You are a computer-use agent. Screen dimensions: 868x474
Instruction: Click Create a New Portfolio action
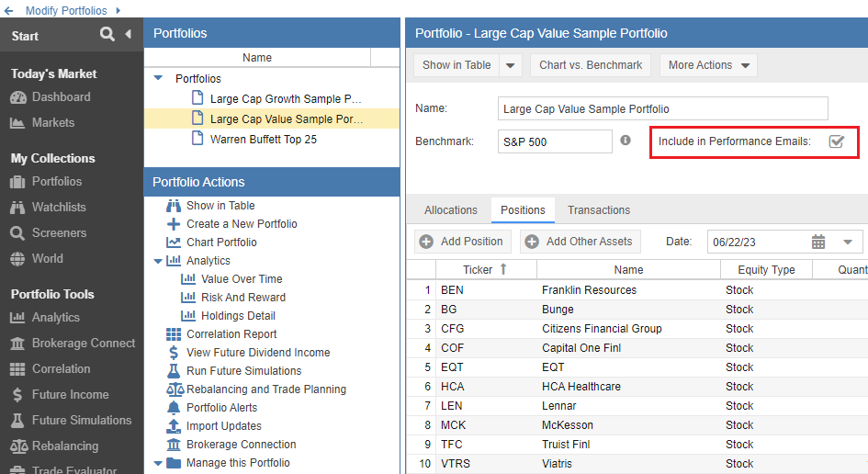pos(231,224)
